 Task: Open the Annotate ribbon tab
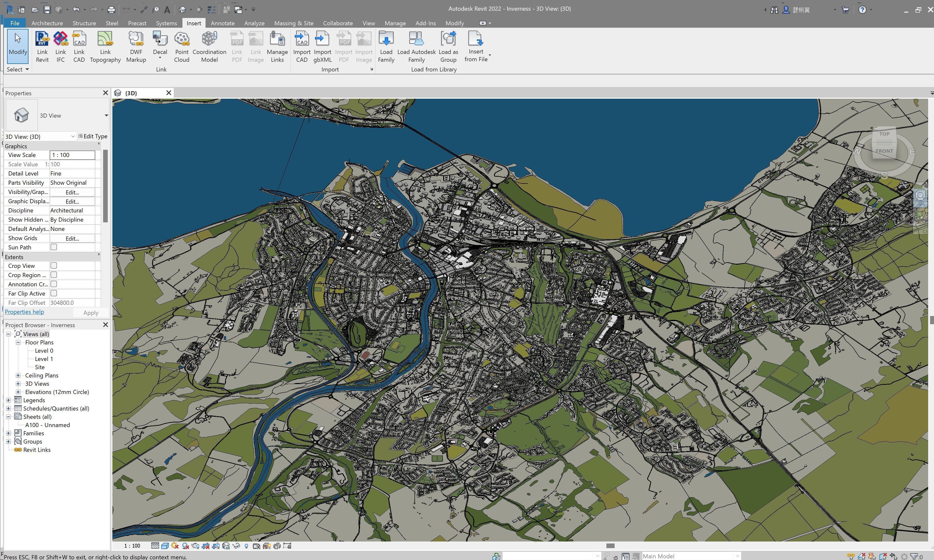(222, 23)
